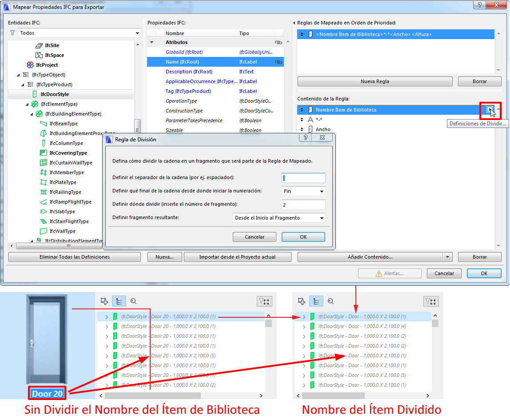This screenshot has width=510, height=420.
Task: Select OperationType property row
Action: point(215,101)
